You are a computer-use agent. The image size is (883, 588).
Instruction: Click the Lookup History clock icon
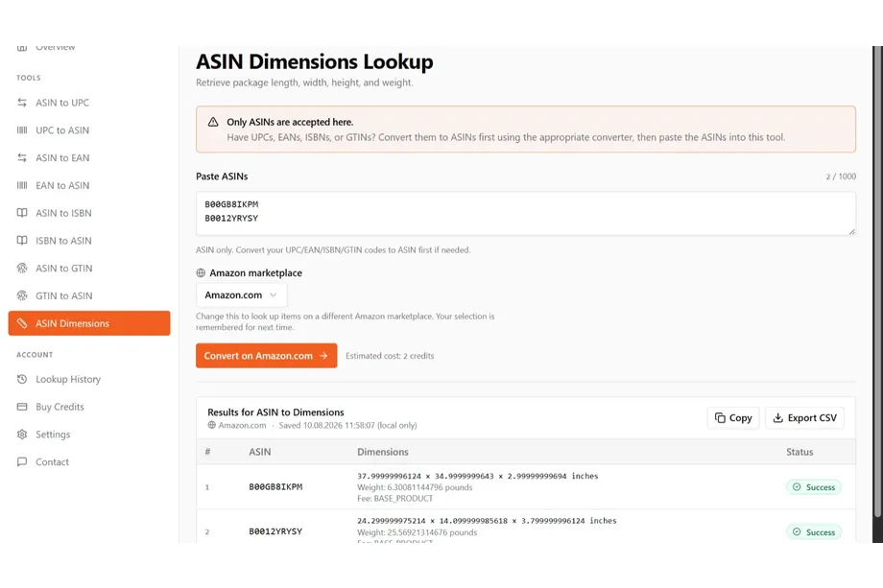pos(22,379)
